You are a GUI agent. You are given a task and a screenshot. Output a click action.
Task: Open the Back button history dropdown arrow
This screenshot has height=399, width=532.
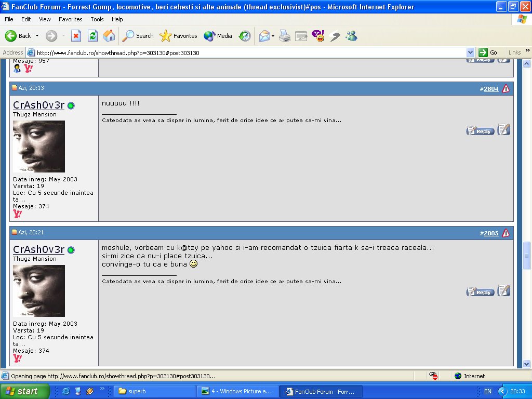click(37, 36)
